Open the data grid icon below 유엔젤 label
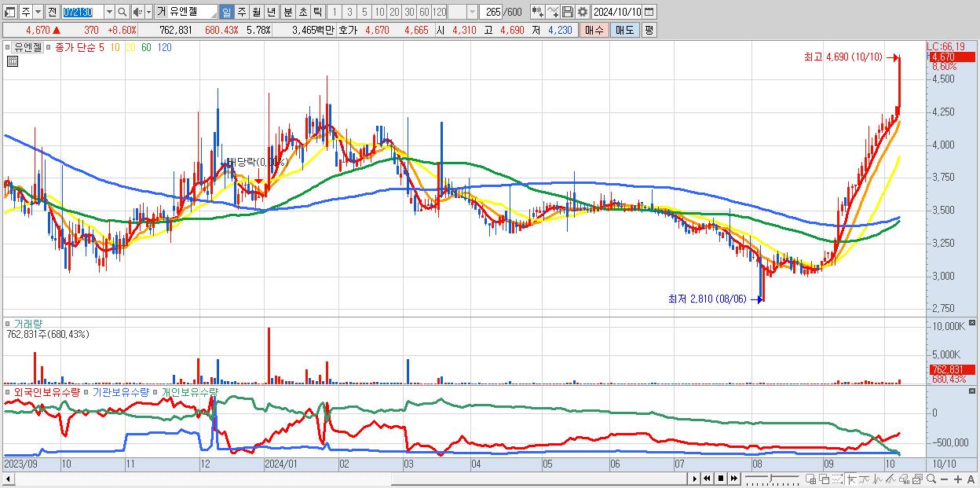980x488 pixels. (13, 61)
